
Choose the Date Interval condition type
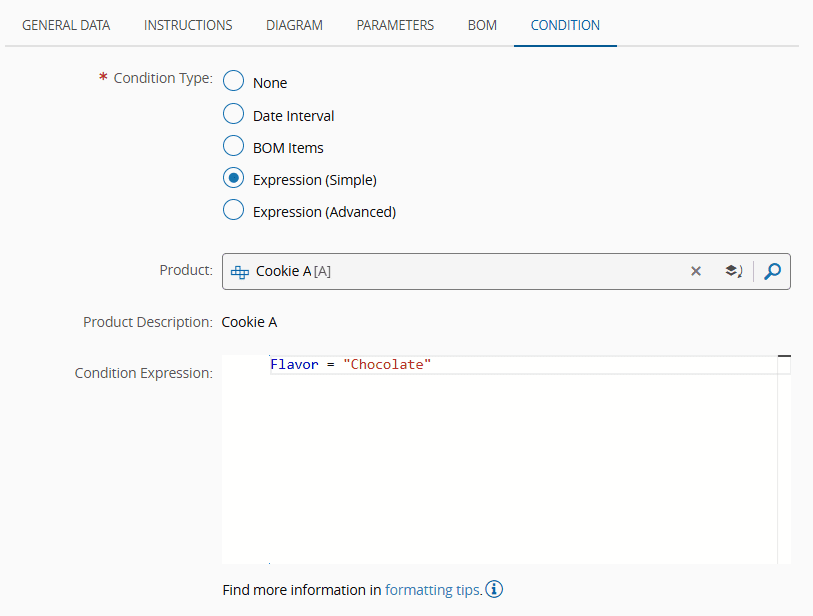coord(233,115)
